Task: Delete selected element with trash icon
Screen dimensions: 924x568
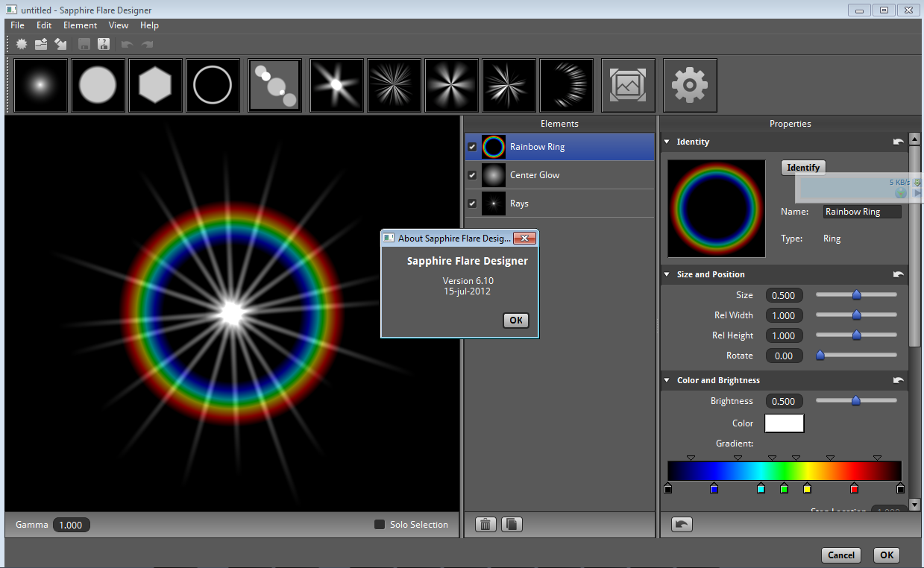Action: tap(485, 525)
